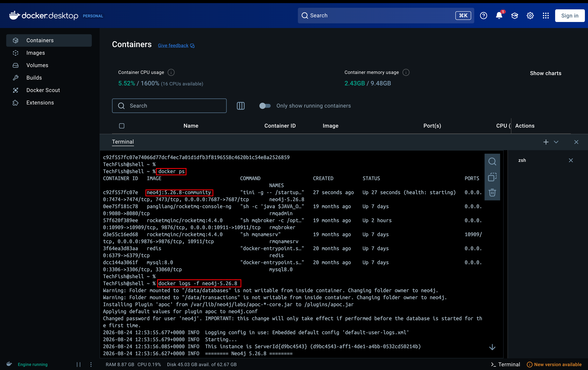Click CPU usage info icon

171,72
